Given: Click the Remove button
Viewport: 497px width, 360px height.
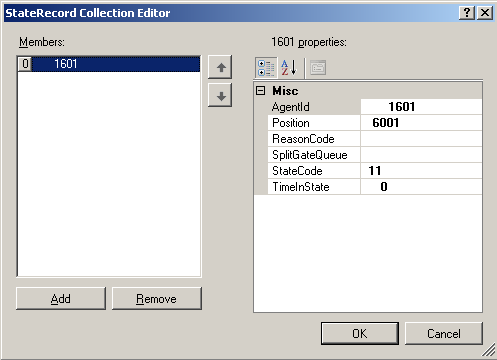Looking at the screenshot, I should (x=157, y=299).
